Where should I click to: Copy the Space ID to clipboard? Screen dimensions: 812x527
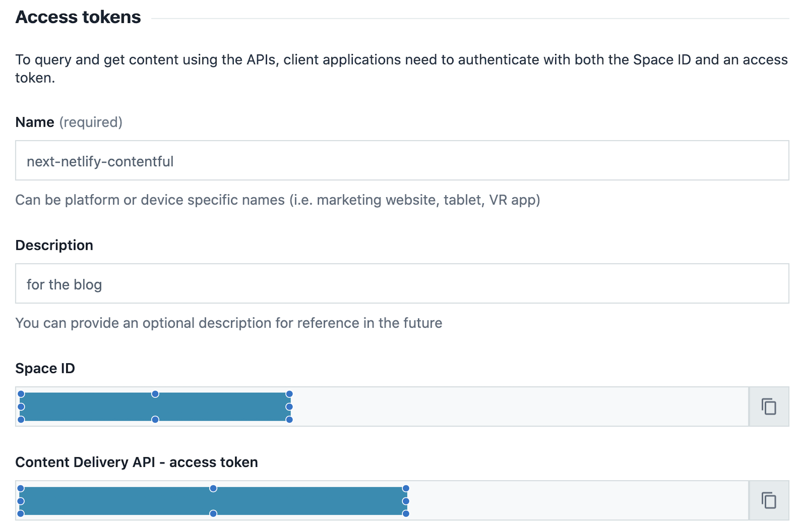pyautogui.click(x=768, y=407)
